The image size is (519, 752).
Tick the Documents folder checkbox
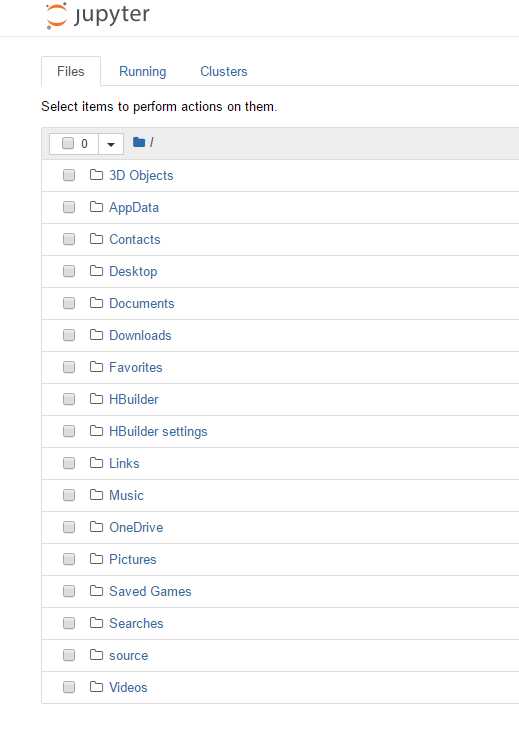pyautogui.click(x=69, y=303)
